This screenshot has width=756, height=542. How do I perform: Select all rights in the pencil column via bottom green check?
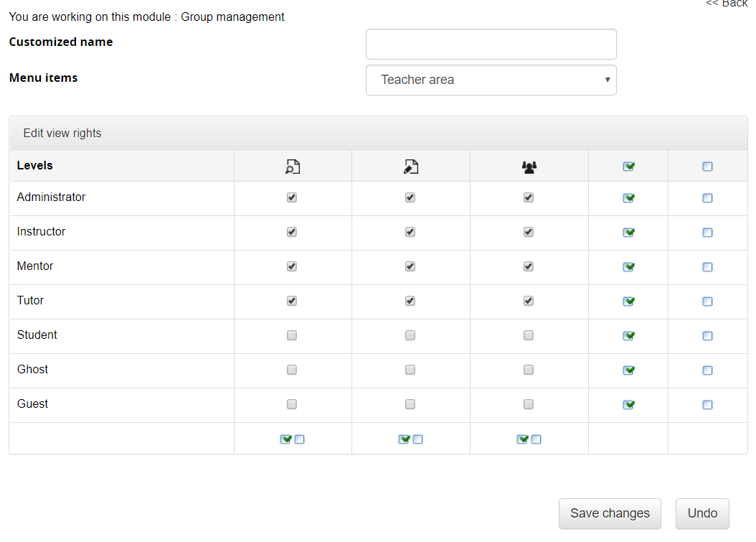pos(404,439)
